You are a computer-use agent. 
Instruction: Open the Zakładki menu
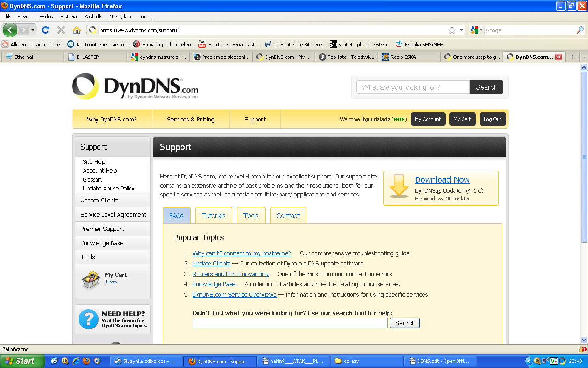pos(93,17)
